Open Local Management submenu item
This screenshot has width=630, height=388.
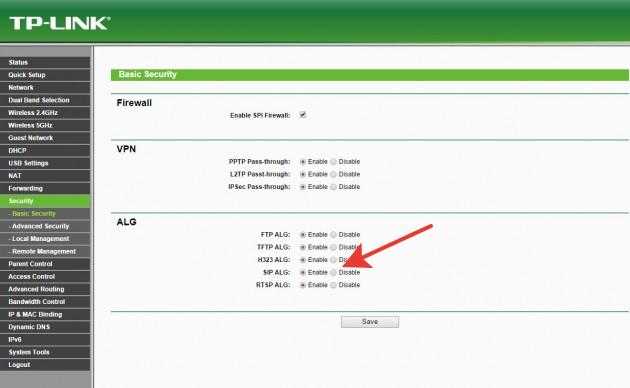45,239
